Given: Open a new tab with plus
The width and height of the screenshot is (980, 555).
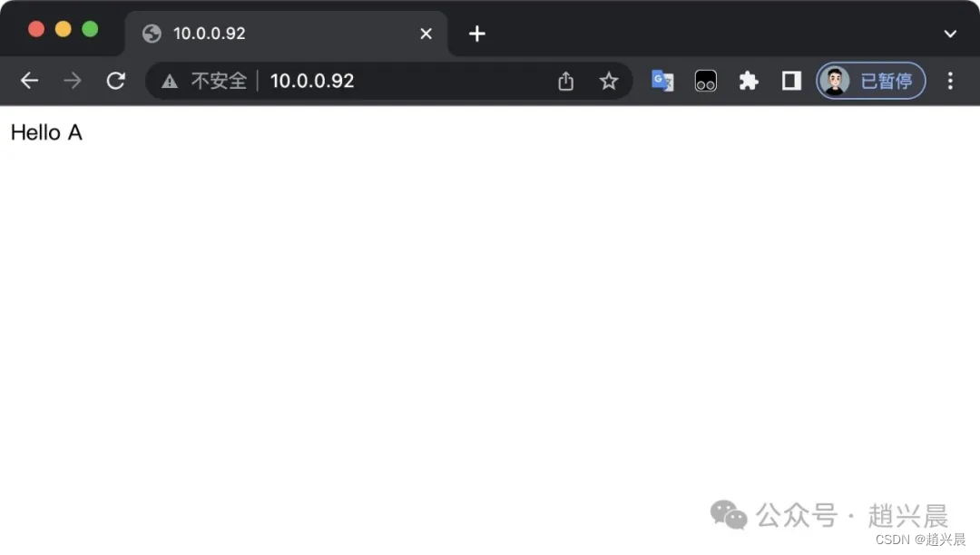Looking at the screenshot, I should click(477, 34).
